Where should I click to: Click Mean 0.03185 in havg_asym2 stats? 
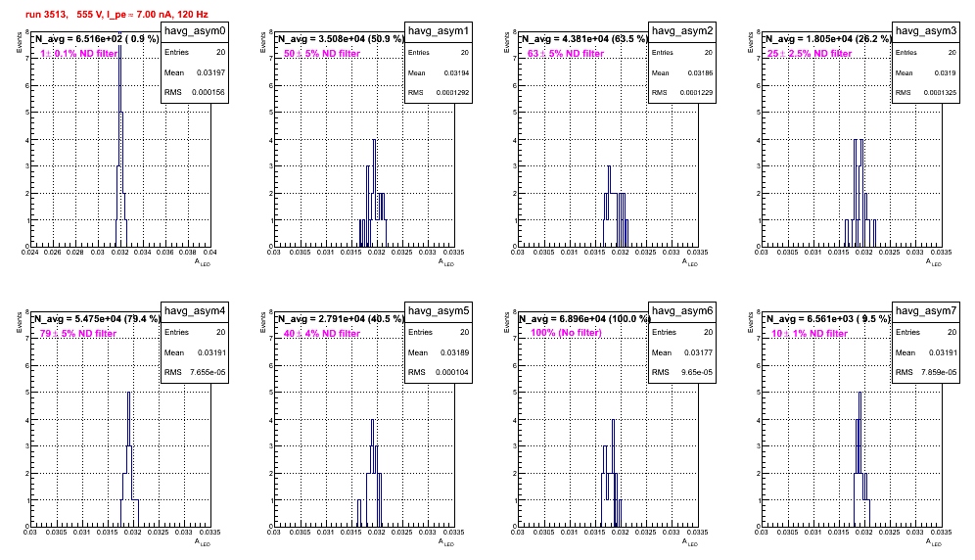click(x=682, y=72)
